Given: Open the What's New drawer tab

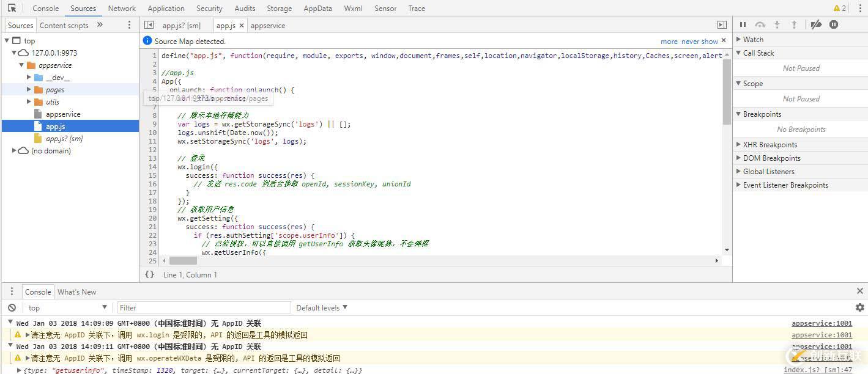Looking at the screenshot, I should (x=77, y=292).
